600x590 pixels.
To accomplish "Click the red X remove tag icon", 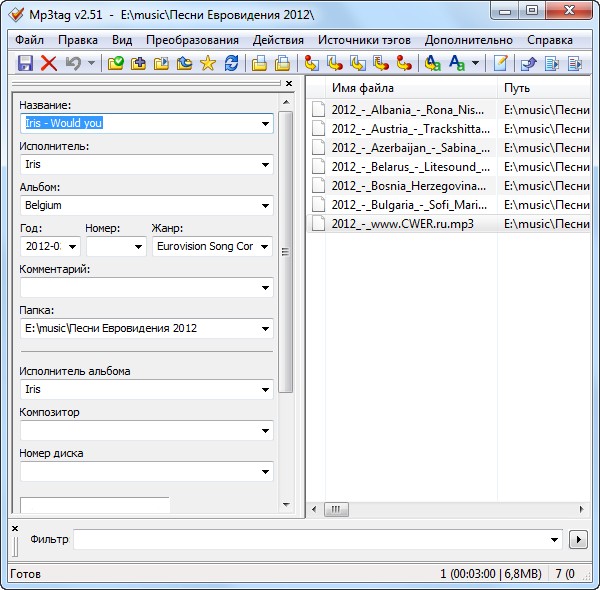I will pos(48,63).
